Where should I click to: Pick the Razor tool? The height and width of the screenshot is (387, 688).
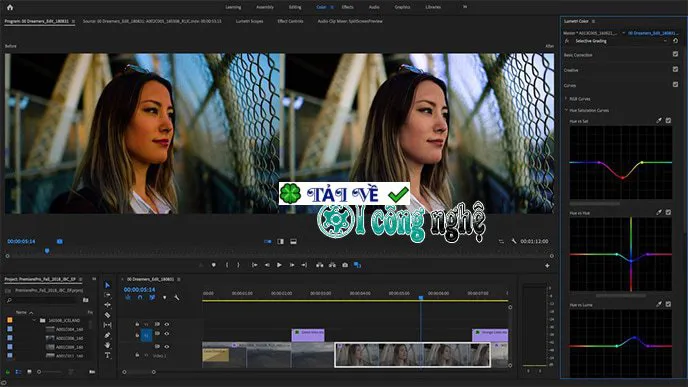[108, 315]
